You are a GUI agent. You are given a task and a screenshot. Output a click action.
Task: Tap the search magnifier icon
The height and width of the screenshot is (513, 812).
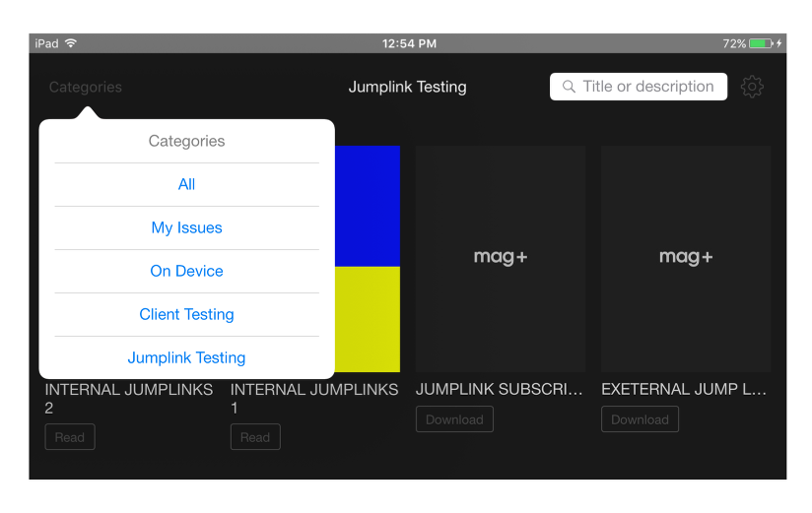tap(569, 87)
